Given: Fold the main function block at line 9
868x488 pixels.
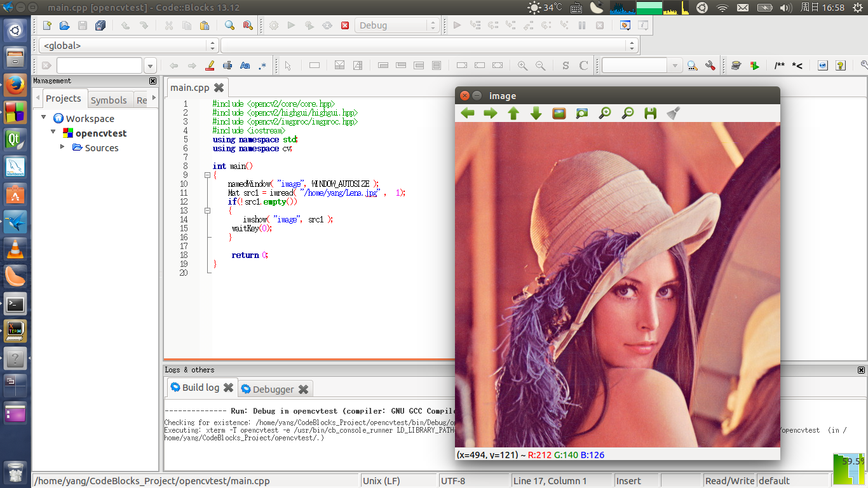Looking at the screenshot, I should click(207, 175).
